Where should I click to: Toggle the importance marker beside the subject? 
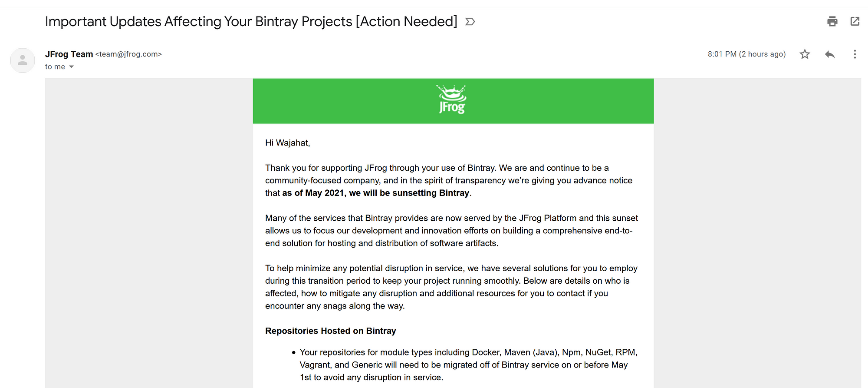pyautogui.click(x=470, y=22)
